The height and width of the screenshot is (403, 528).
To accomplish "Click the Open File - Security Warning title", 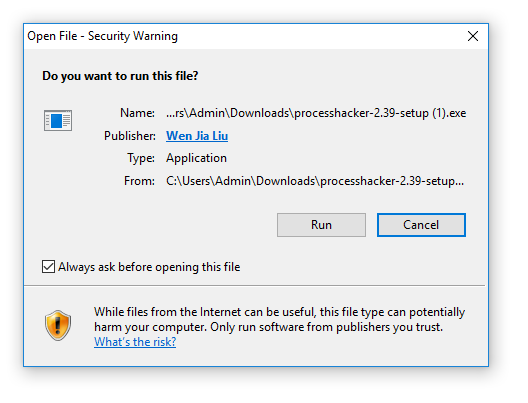I will coord(102,36).
